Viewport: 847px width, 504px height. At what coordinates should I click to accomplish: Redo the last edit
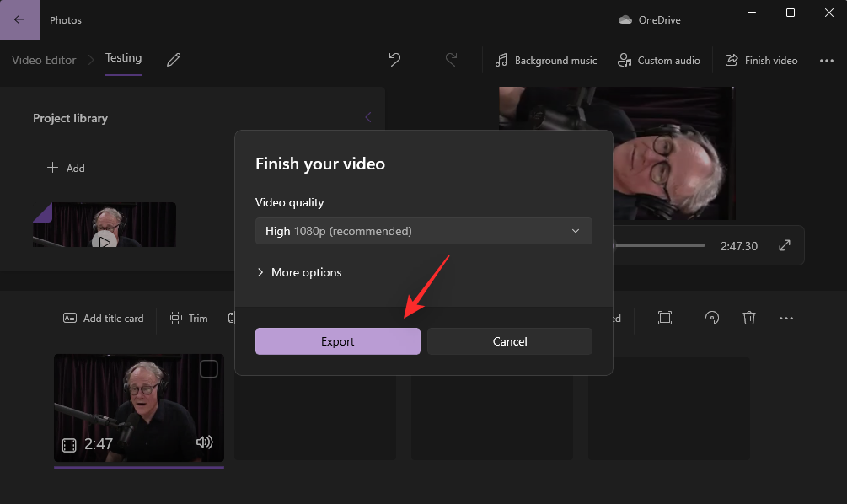(x=451, y=60)
